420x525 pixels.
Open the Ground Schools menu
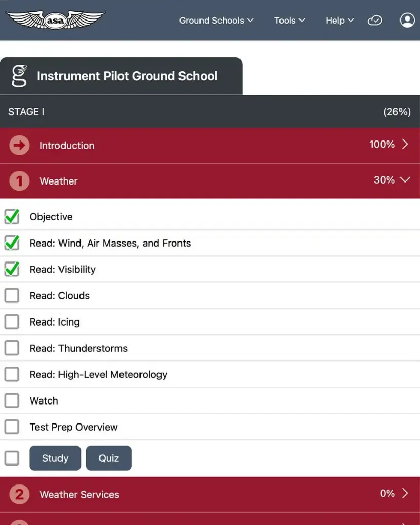pos(216,21)
